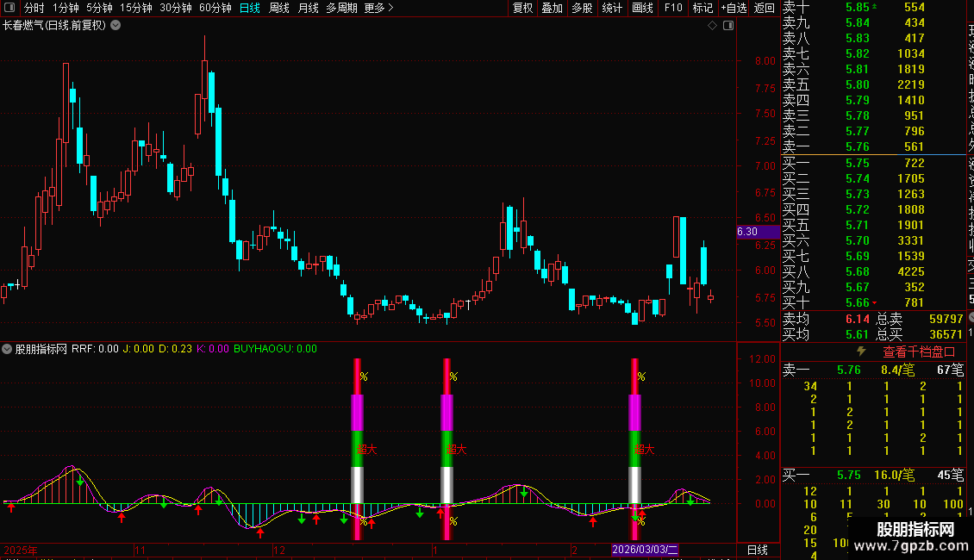Switch to 1分钟 period tab
Image resolution: width=974 pixels, height=560 pixels.
coord(66,8)
